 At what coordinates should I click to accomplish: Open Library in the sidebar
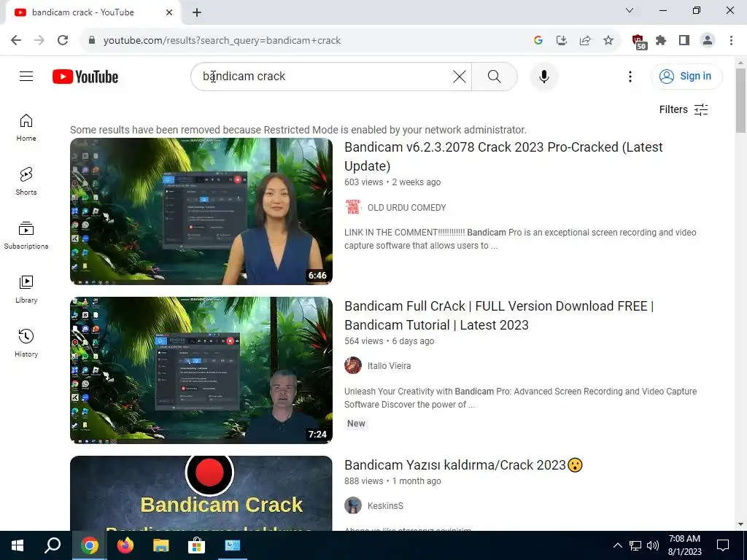[x=26, y=289]
